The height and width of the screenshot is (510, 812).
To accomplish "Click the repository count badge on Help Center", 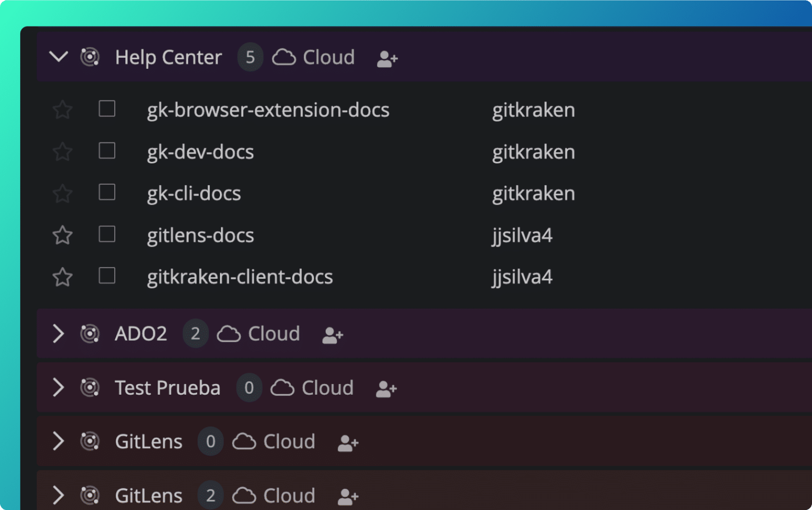I will (x=250, y=57).
